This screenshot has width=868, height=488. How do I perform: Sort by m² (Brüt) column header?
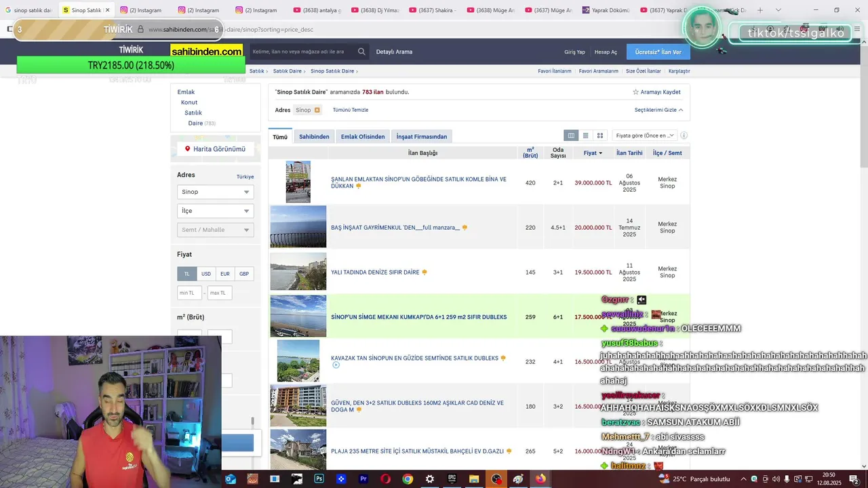point(530,153)
